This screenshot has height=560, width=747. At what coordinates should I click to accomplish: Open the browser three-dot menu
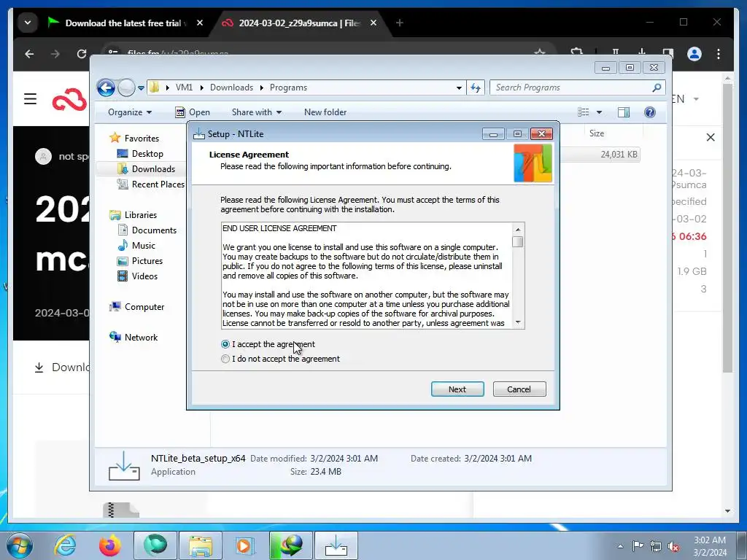point(719,54)
